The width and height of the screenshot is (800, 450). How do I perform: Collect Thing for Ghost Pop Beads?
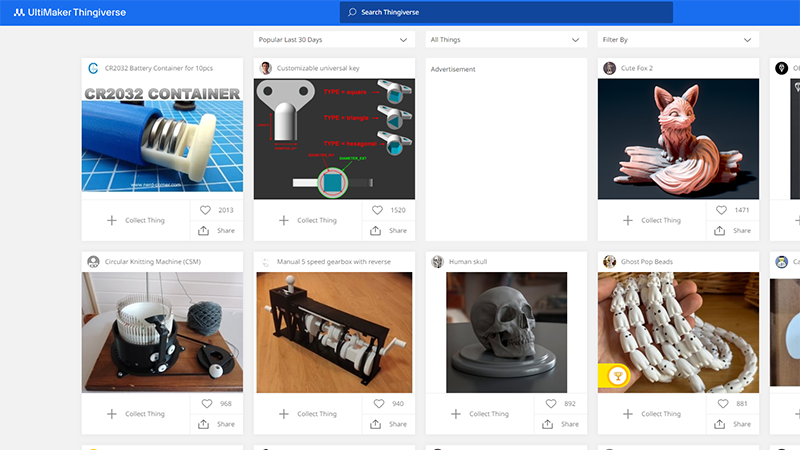click(x=652, y=414)
